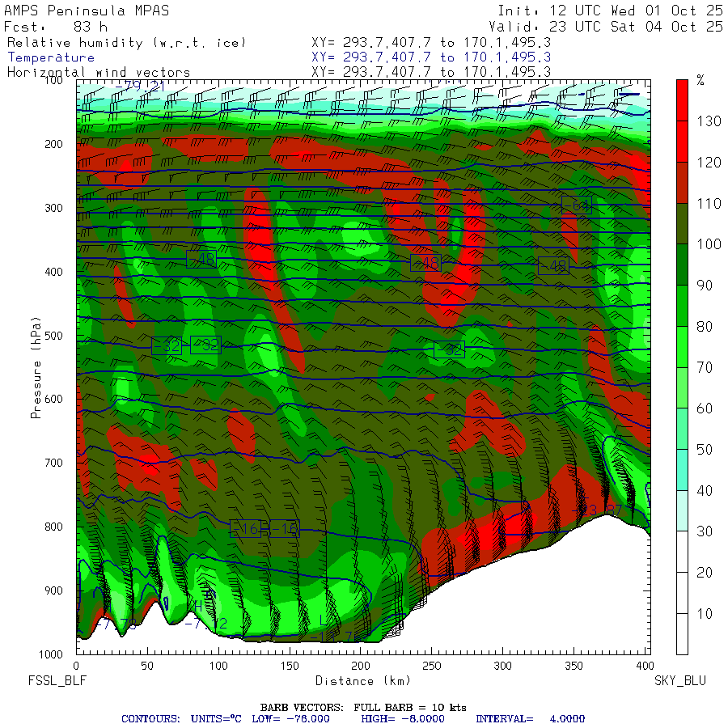
Task: Click the "700" pressure axis tick label
Action: pos(53,463)
